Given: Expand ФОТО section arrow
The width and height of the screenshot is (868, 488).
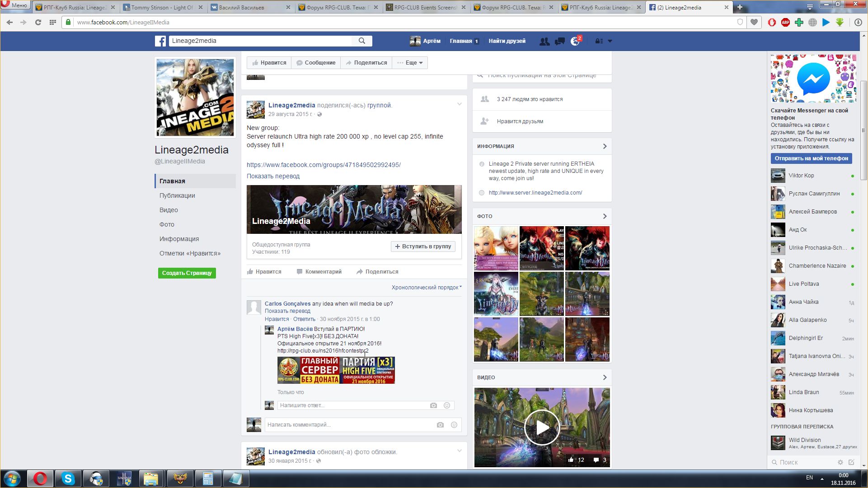Looking at the screenshot, I should click(605, 216).
